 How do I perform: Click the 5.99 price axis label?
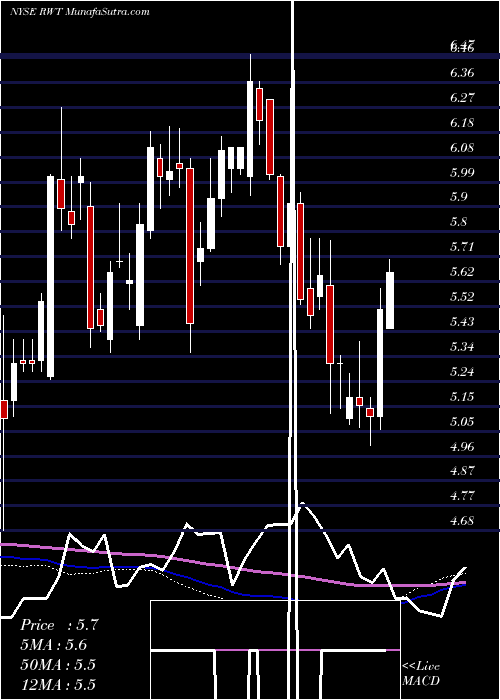coord(463,173)
